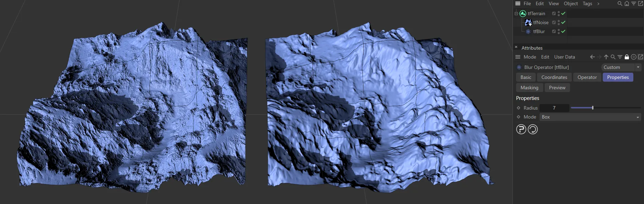Select the tfBlur object icon in tree

pos(528,31)
